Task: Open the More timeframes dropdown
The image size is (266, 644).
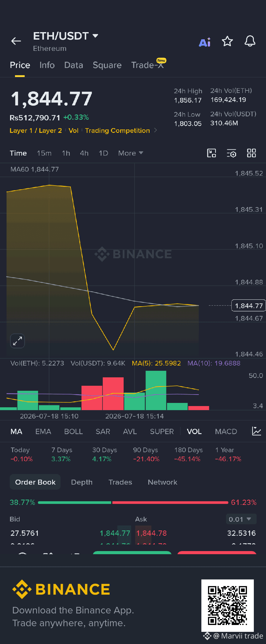Action: tap(131, 153)
